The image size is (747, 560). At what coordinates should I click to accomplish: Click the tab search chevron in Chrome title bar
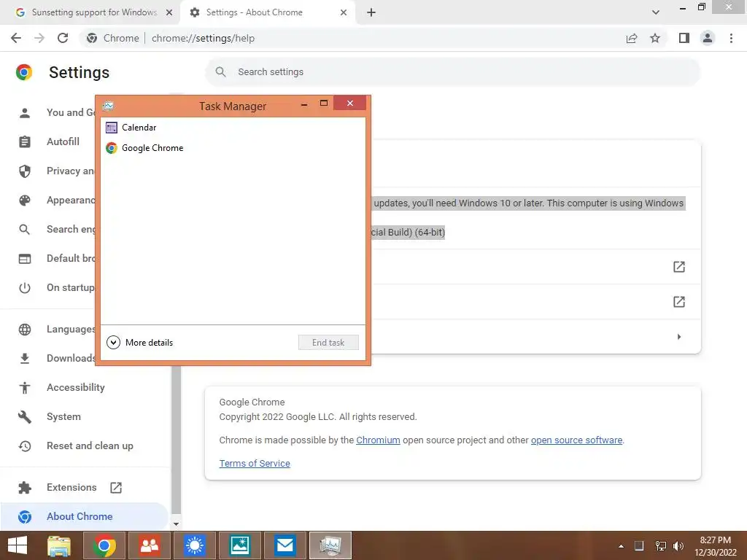pyautogui.click(x=656, y=12)
